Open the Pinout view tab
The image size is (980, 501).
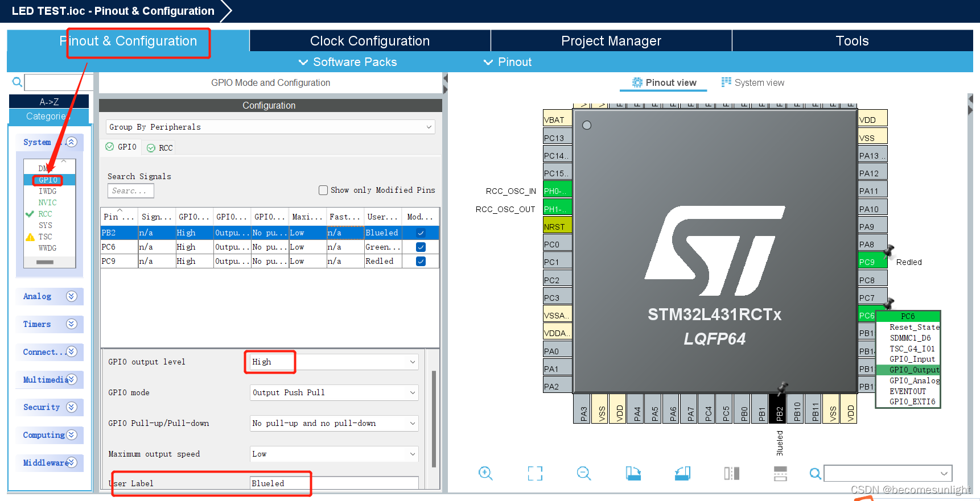point(664,82)
